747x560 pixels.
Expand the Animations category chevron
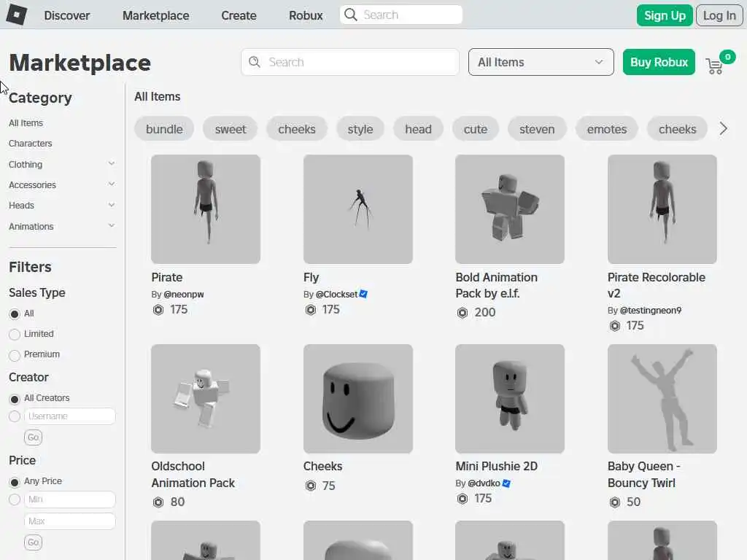click(111, 226)
